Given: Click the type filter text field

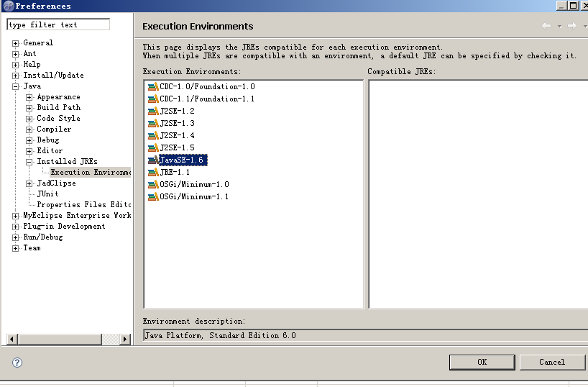Looking at the screenshot, I should pyautogui.click(x=58, y=24).
